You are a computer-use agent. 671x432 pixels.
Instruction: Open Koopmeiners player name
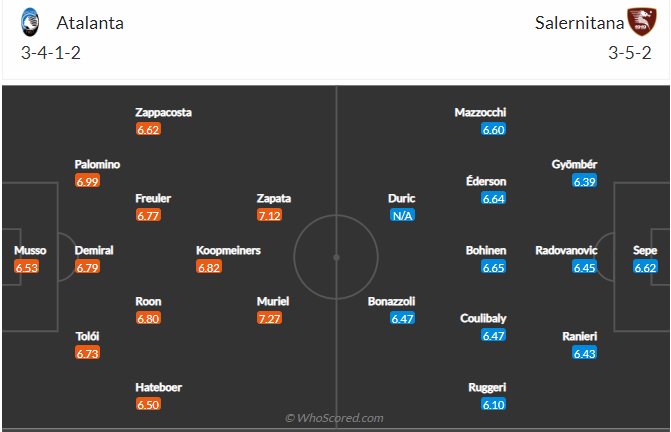coord(228,250)
